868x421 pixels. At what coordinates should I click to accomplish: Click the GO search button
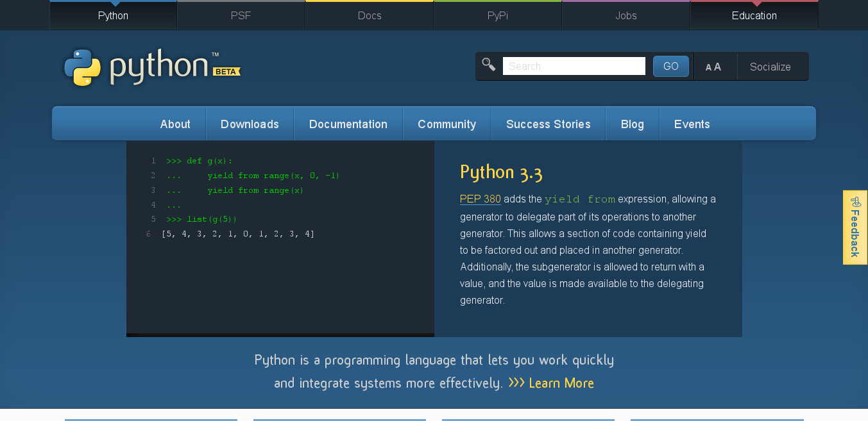(x=671, y=66)
